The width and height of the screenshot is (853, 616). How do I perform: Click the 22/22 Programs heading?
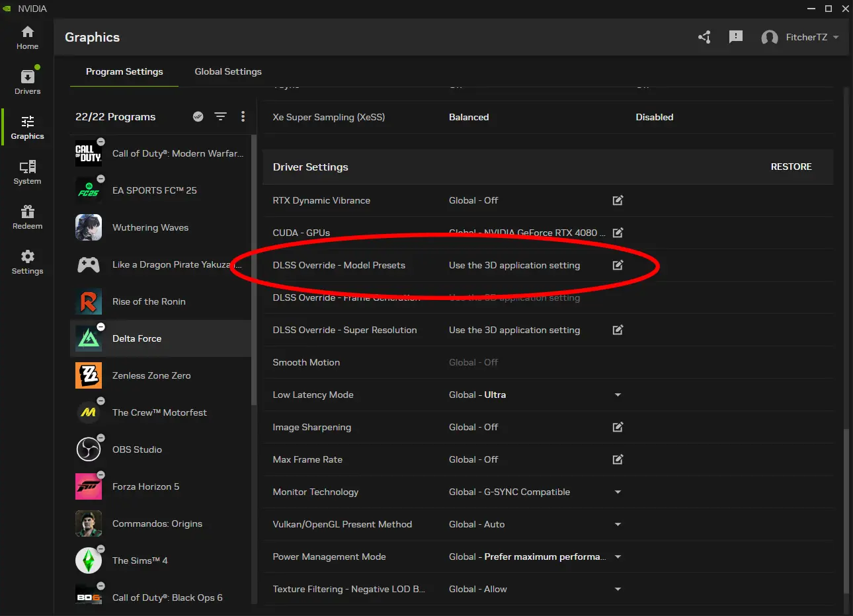tap(116, 116)
